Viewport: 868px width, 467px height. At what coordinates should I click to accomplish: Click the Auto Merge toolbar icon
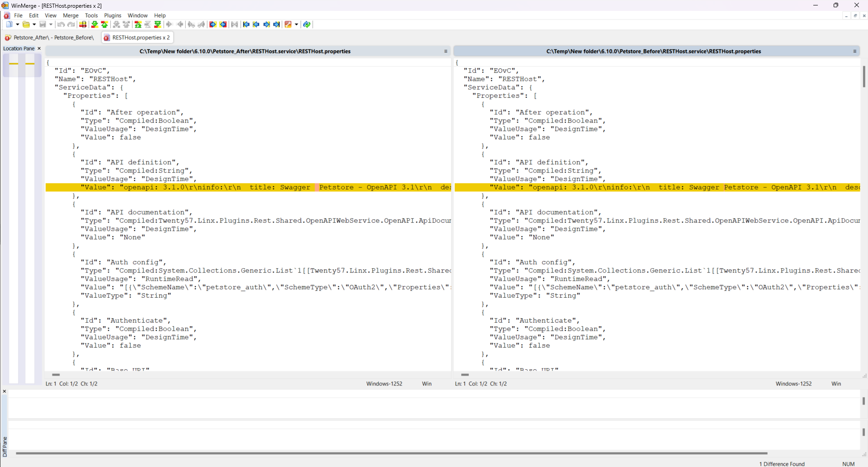click(235, 24)
